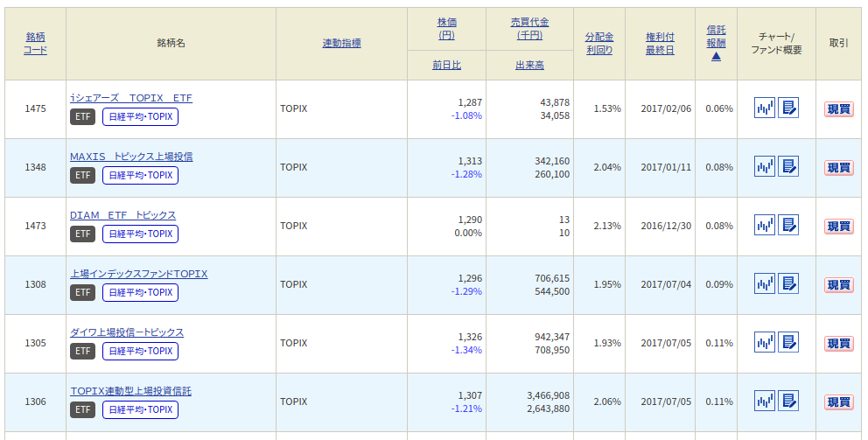Screen dimensions: 868x440
Task: Open the MAXIS トピックス上場投信 link
Action: click(x=131, y=157)
